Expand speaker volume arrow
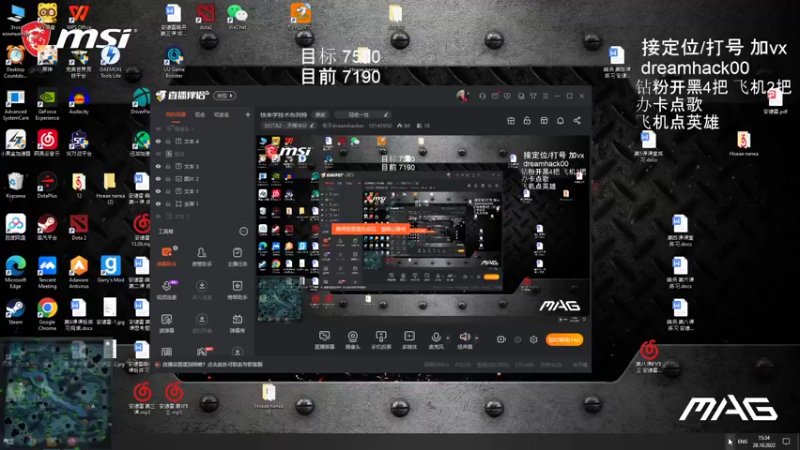The image size is (800, 450). (477, 337)
